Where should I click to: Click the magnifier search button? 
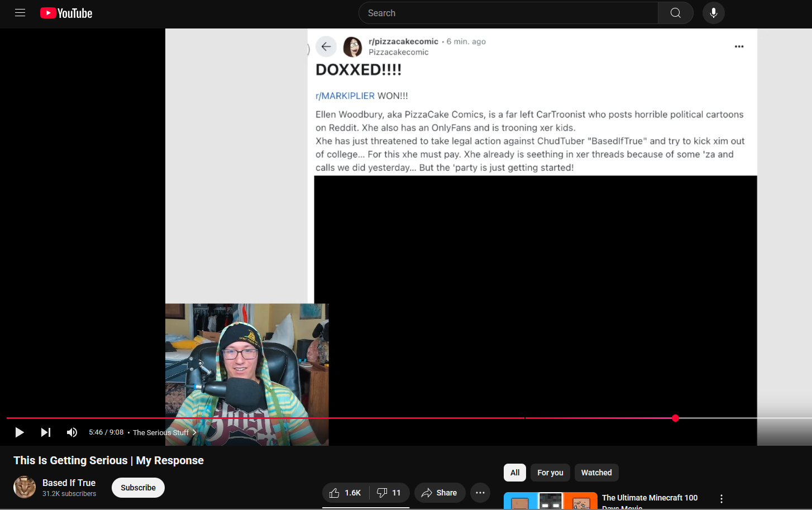point(676,13)
